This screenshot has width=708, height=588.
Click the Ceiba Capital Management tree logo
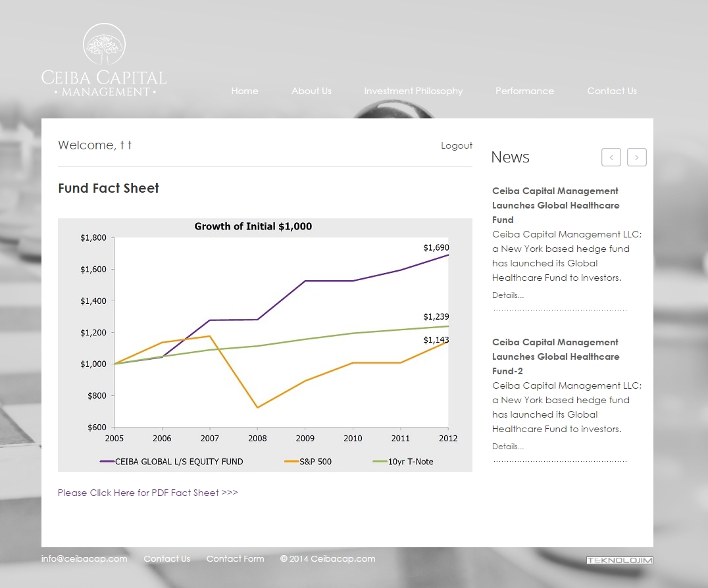(104, 60)
